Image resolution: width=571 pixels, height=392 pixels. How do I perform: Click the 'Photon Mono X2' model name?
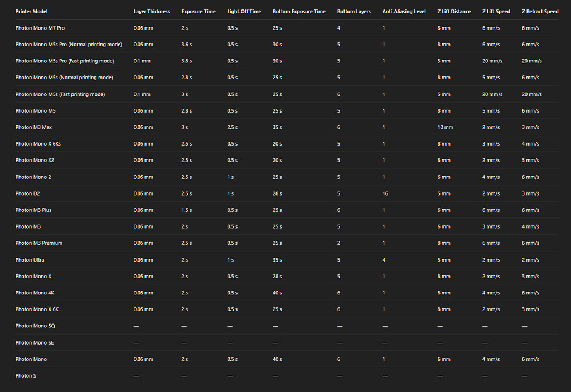35,160
